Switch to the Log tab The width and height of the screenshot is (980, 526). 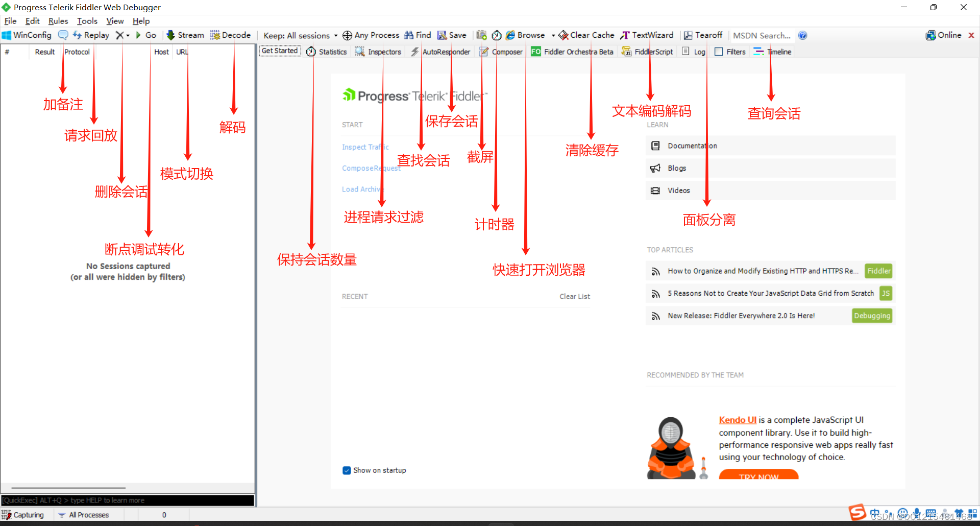pyautogui.click(x=694, y=52)
